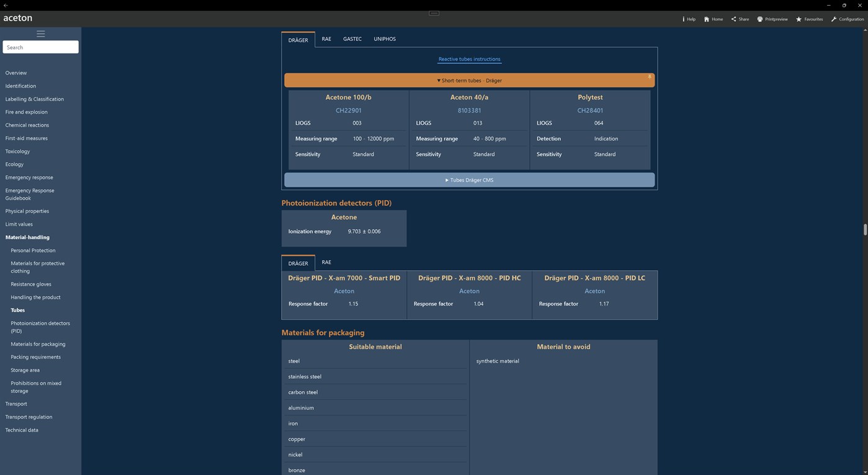
Task: Click Aceton under X-am 8000 PID HC
Action: pyautogui.click(x=469, y=291)
